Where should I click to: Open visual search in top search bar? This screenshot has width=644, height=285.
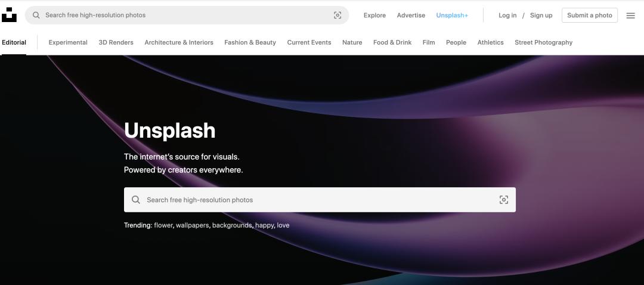coord(338,15)
